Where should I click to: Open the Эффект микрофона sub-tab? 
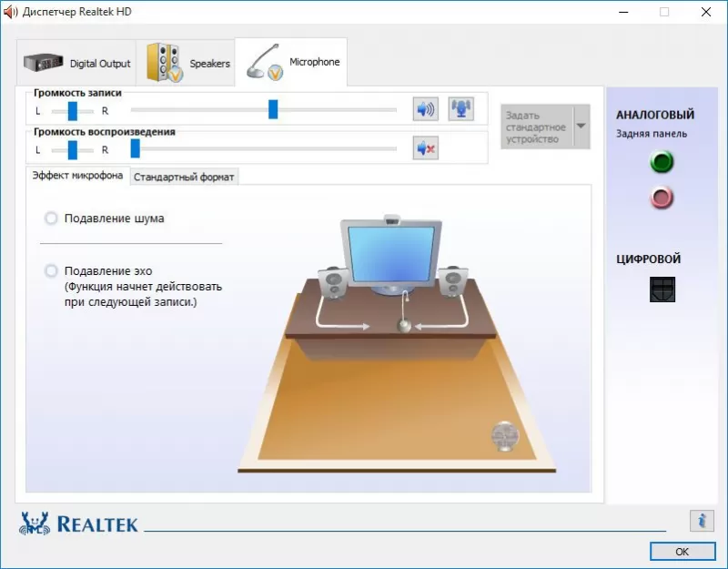(77, 175)
